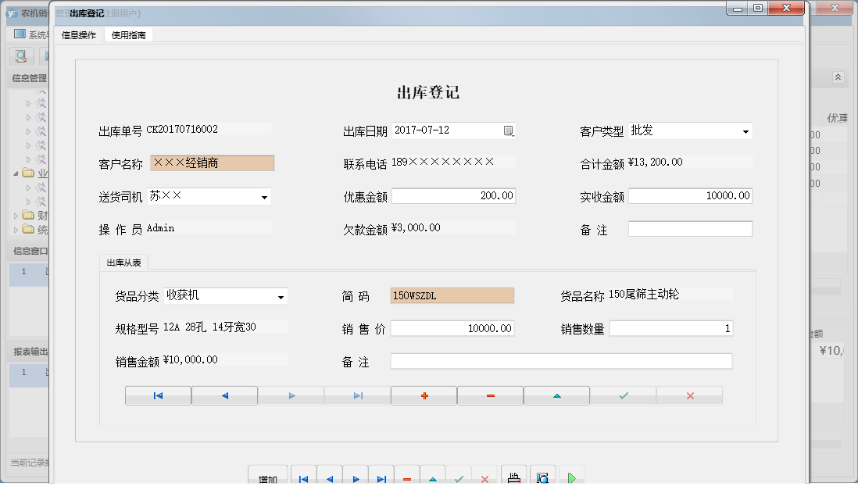Confirm detail entry with green checkmark icon
858x504 pixels.
(623, 395)
